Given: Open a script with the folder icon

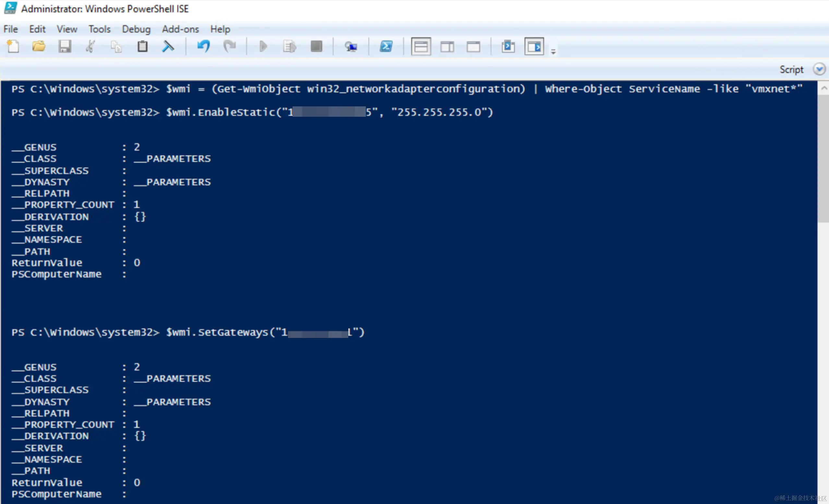Looking at the screenshot, I should point(39,46).
